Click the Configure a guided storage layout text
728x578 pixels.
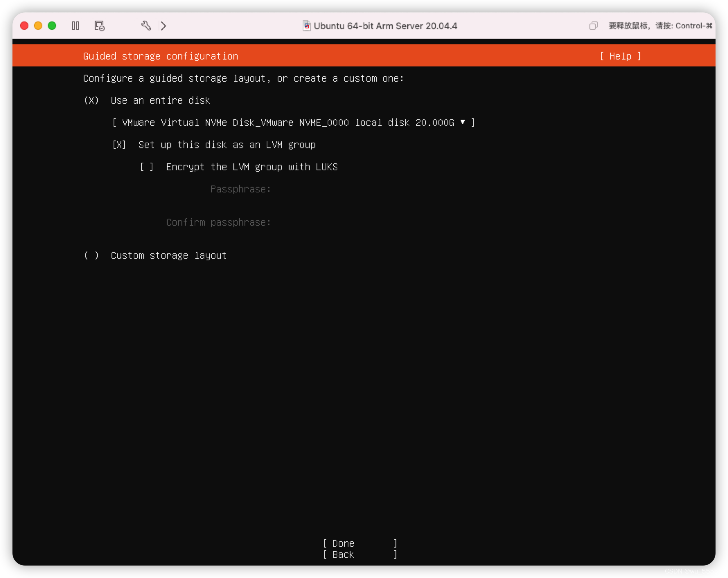[x=243, y=78]
